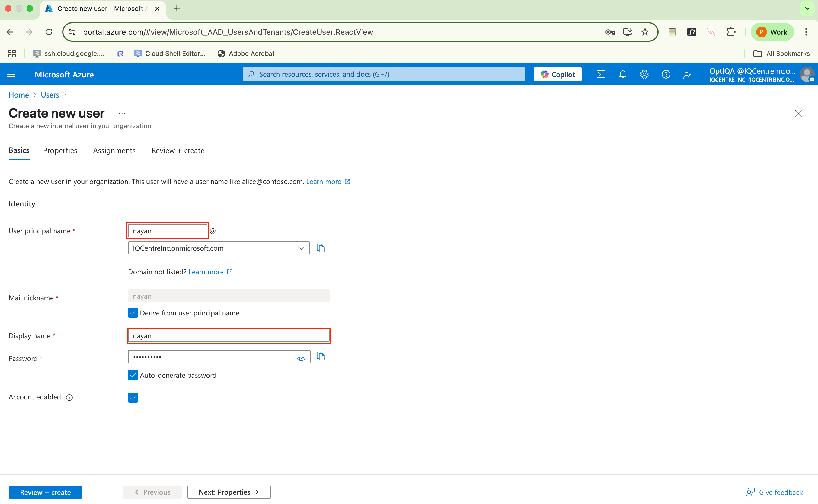This screenshot has height=504, width=818.
Task: Go to Next: Properties
Action: pos(229,492)
